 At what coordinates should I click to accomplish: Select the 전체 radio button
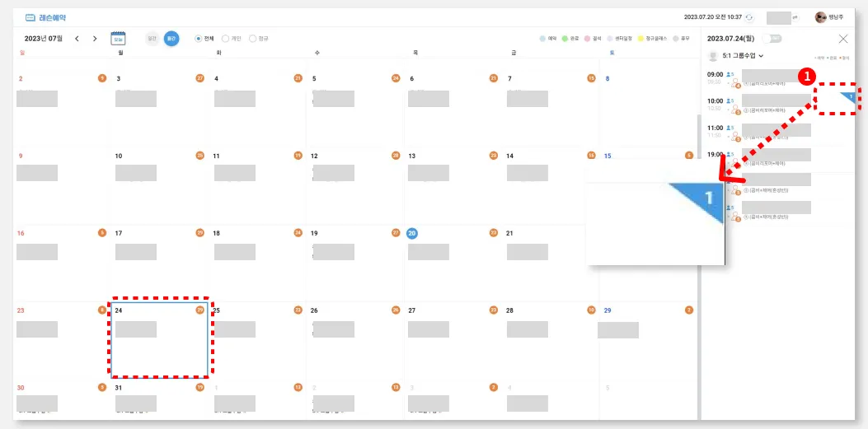click(198, 39)
